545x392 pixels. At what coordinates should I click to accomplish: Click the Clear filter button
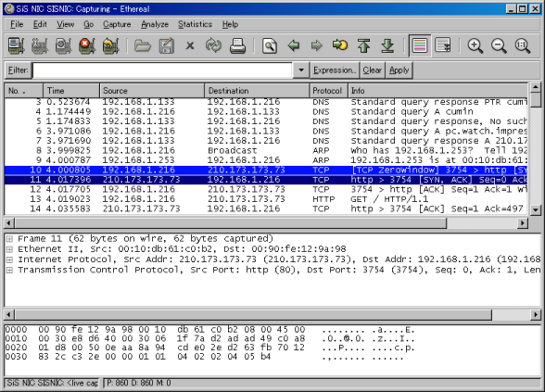pyautogui.click(x=373, y=70)
